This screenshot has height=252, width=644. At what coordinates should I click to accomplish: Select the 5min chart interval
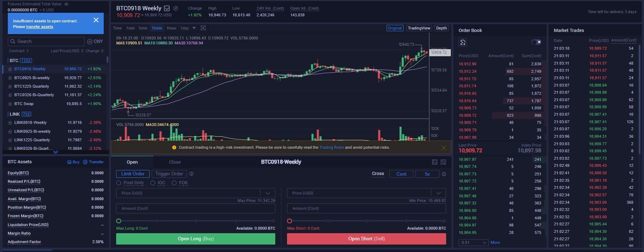tap(143, 28)
